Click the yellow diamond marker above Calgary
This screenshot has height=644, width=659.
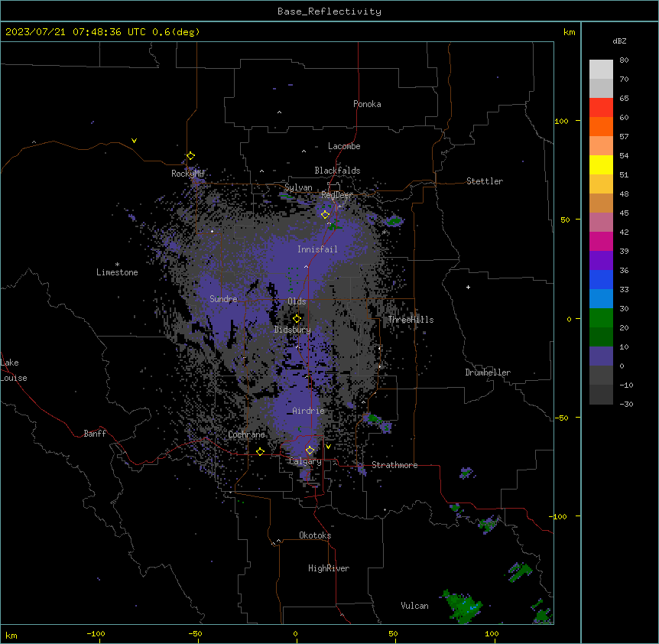click(x=310, y=450)
